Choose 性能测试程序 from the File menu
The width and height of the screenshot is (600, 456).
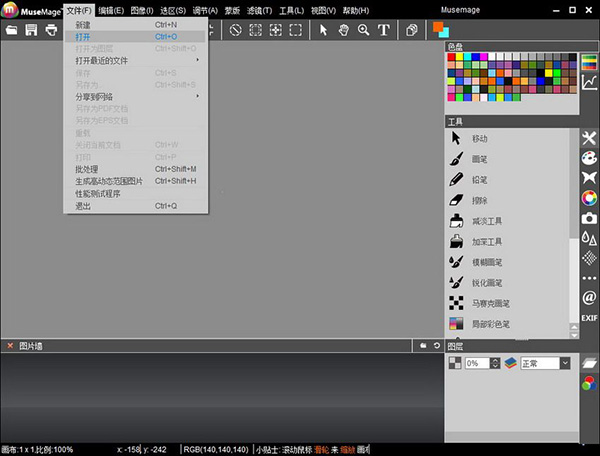tap(136, 194)
